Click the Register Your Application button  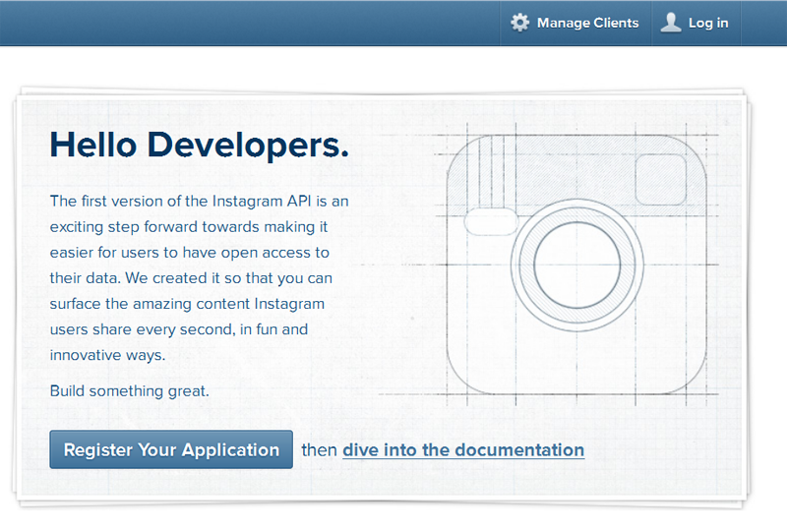click(171, 449)
